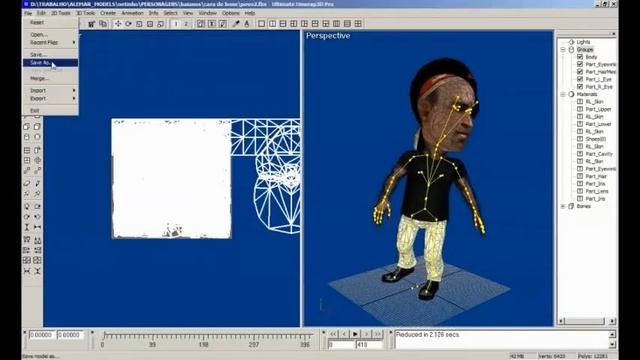This screenshot has width=640, height=360.
Task: Play the animation with play button
Action: click(355, 334)
